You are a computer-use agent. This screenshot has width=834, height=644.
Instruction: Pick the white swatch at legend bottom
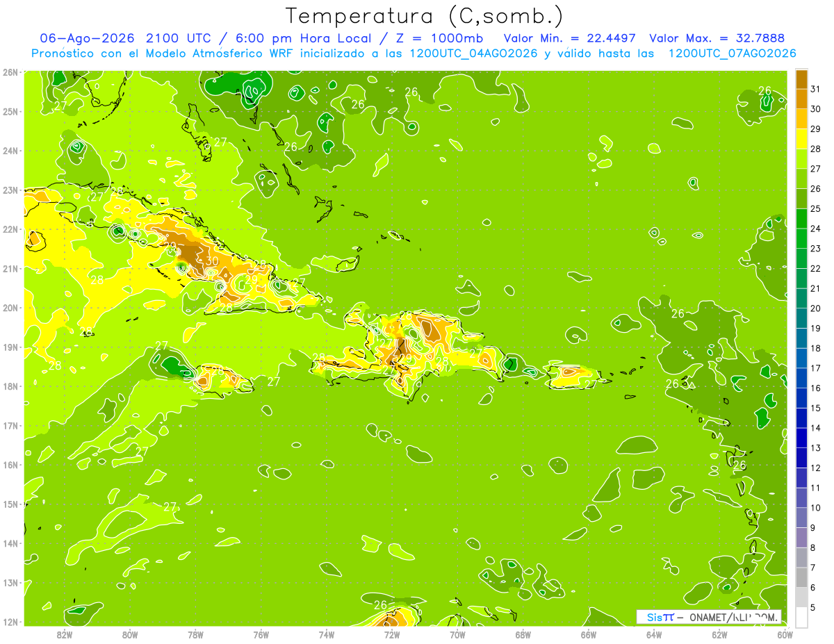tap(801, 617)
